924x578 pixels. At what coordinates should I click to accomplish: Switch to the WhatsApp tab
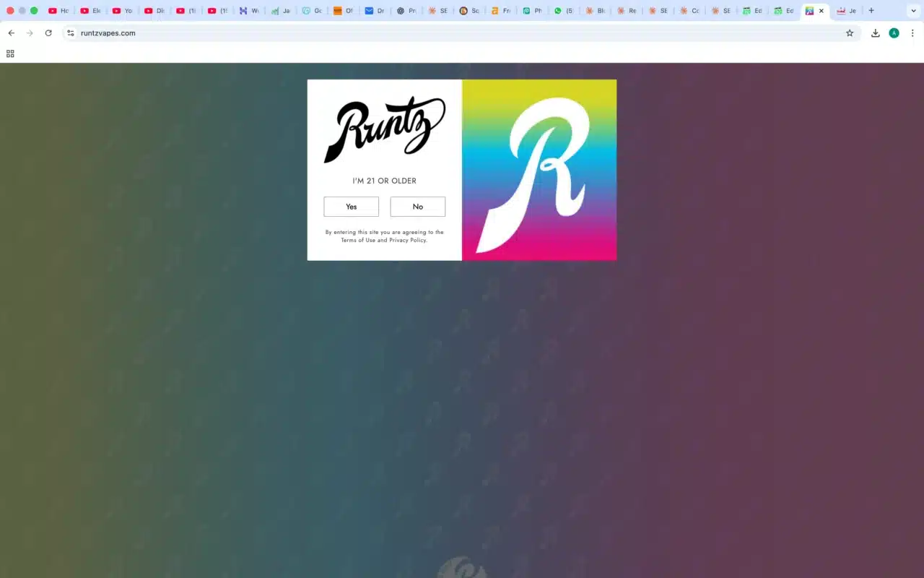click(564, 11)
